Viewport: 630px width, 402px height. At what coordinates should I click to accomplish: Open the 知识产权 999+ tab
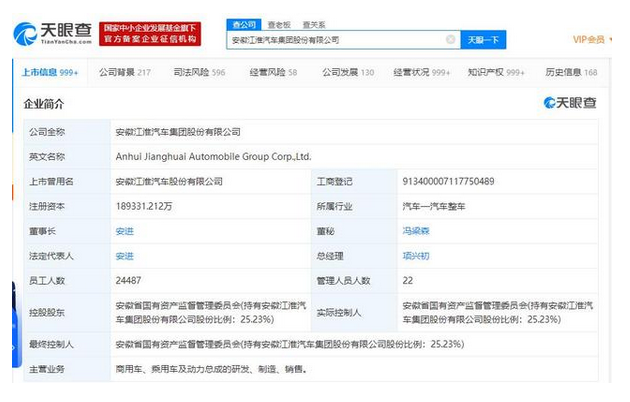point(496,73)
